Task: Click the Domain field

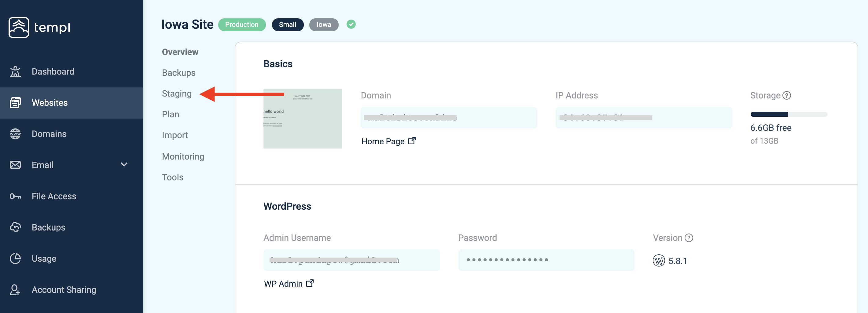Action: coord(448,118)
